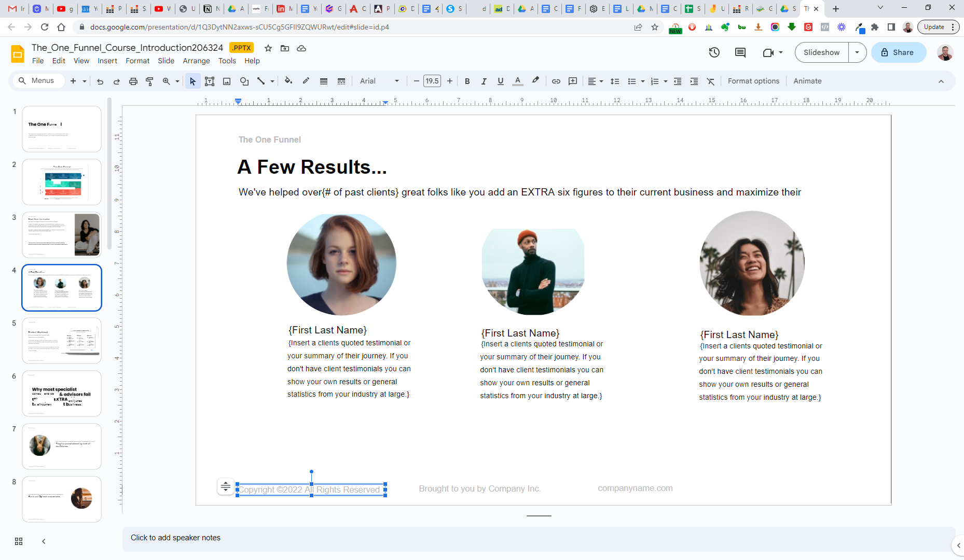964x560 pixels.
Task: Click the Update browser button
Action: click(939, 27)
